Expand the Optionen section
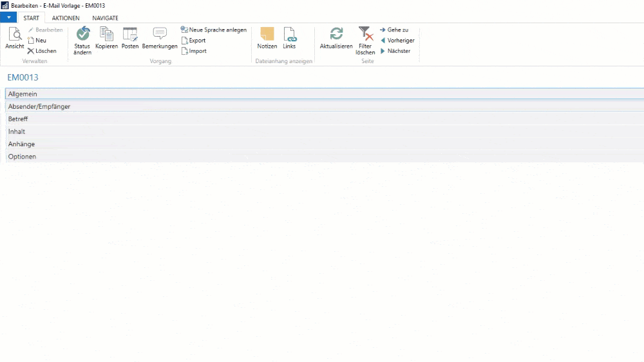The width and height of the screenshot is (644, 362). [x=325, y=157]
